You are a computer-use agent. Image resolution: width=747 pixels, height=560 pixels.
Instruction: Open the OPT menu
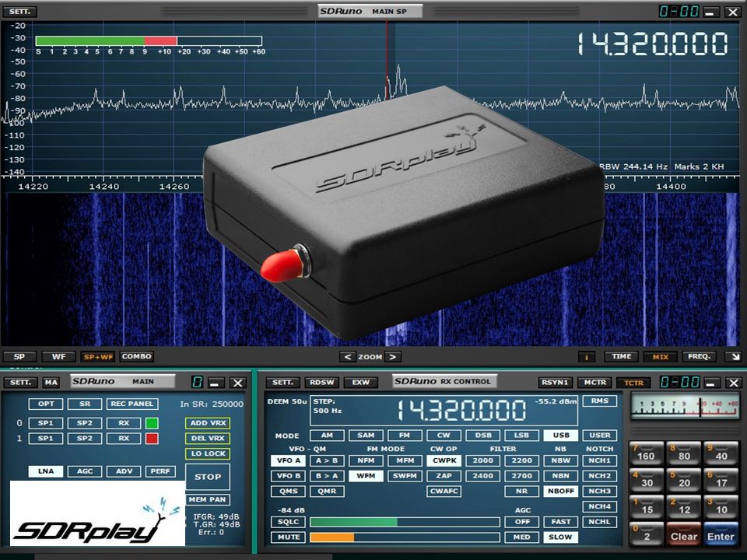pos(46,404)
